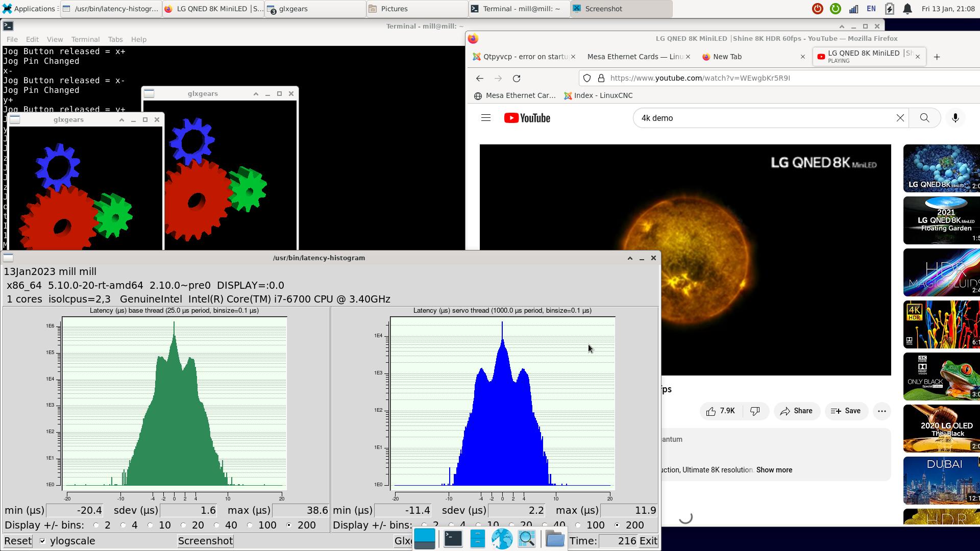The image size is (980, 551).
Task: Select base thread bins radio 4
Action: coord(123,525)
